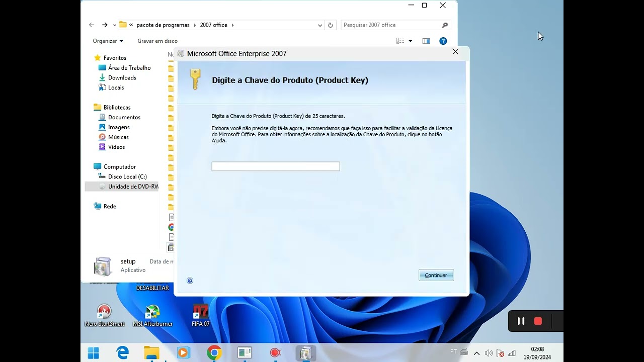Select Rede in the navigation pane

click(110, 206)
